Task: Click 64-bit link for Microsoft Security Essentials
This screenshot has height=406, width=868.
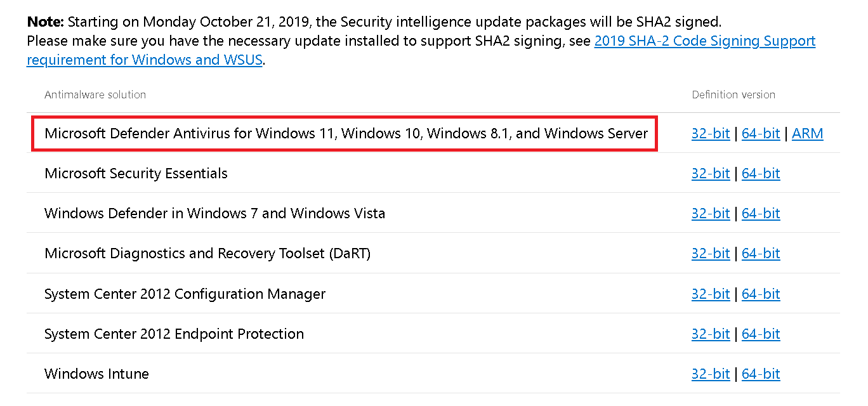Action: tap(760, 174)
